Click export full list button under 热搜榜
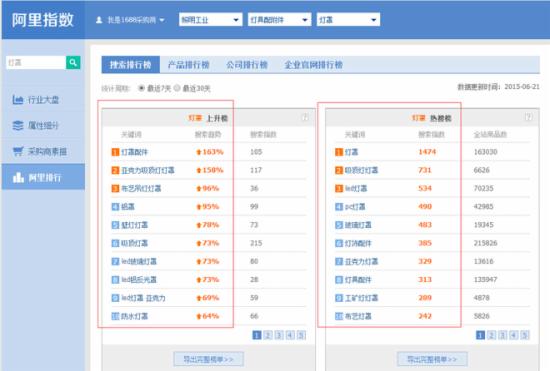Image resolution: width=550 pixels, height=371 pixels. (432, 359)
